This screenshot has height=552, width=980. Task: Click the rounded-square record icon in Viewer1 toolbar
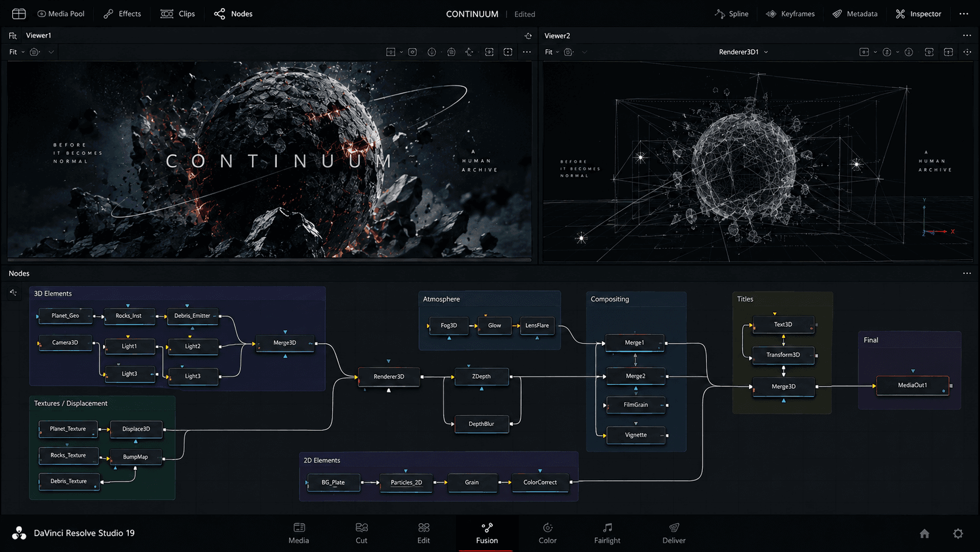(x=413, y=52)
